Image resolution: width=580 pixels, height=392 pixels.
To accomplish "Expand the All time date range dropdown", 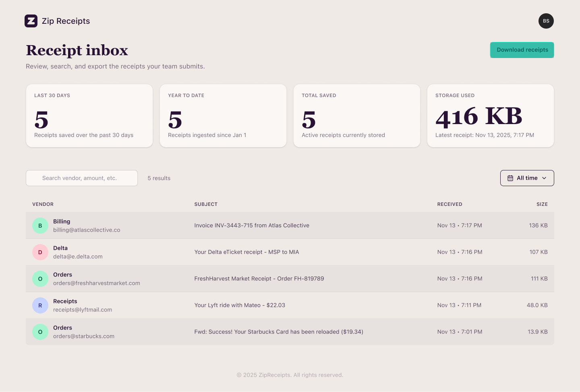I will 527,178.
